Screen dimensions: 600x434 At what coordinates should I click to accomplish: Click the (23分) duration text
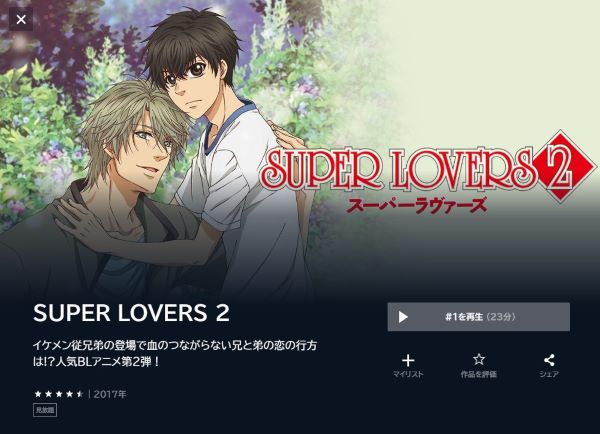501,317
